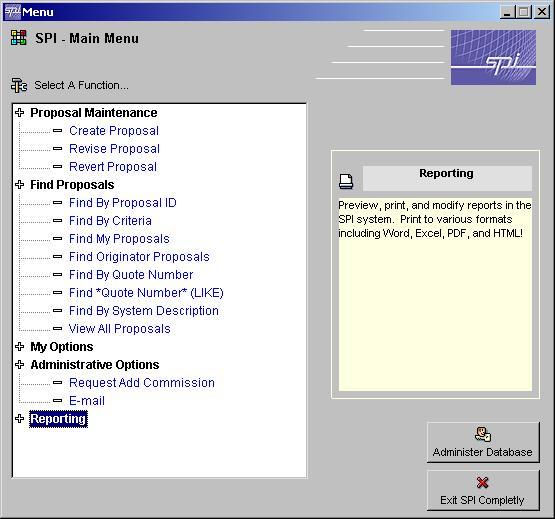Click the printer icon beside Reporting header
Image resolution: width=555 pixels, height=519 pixels.
pos(346,181)
